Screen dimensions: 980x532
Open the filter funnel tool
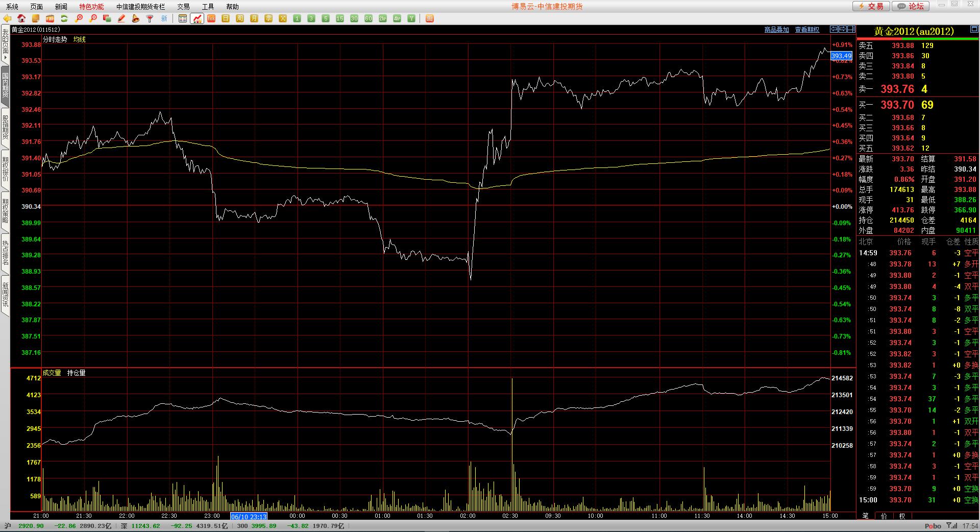click(150, 18)
